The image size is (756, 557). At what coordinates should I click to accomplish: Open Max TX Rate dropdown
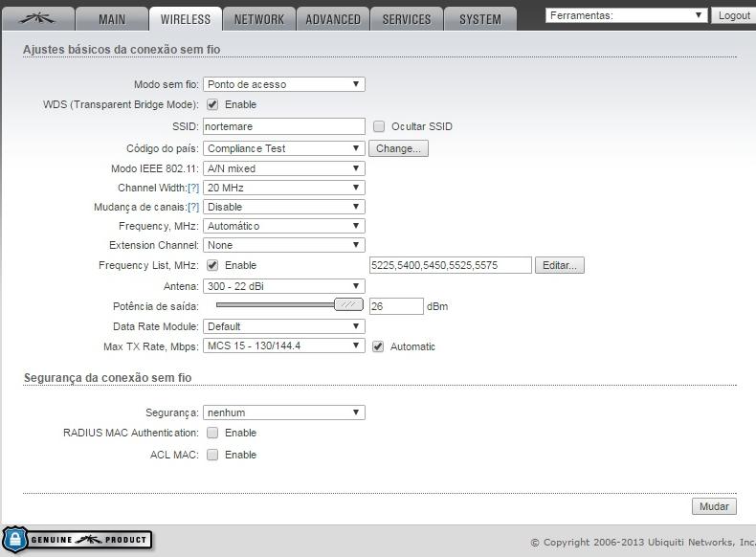click(x=284, y=345)
